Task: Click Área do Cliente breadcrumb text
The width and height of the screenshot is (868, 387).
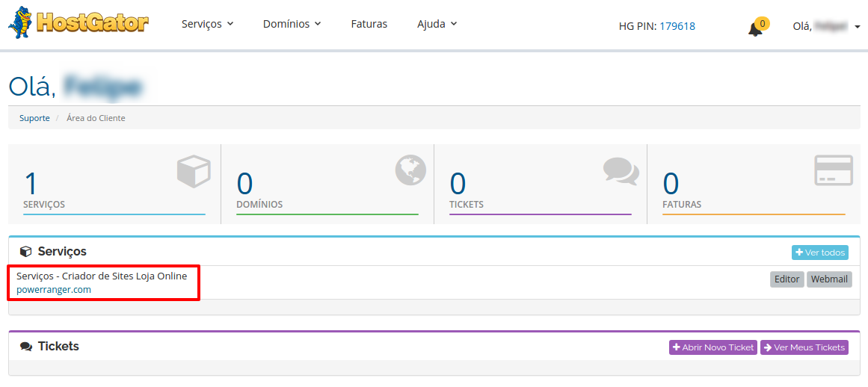Action: click(x=96, y=118)
